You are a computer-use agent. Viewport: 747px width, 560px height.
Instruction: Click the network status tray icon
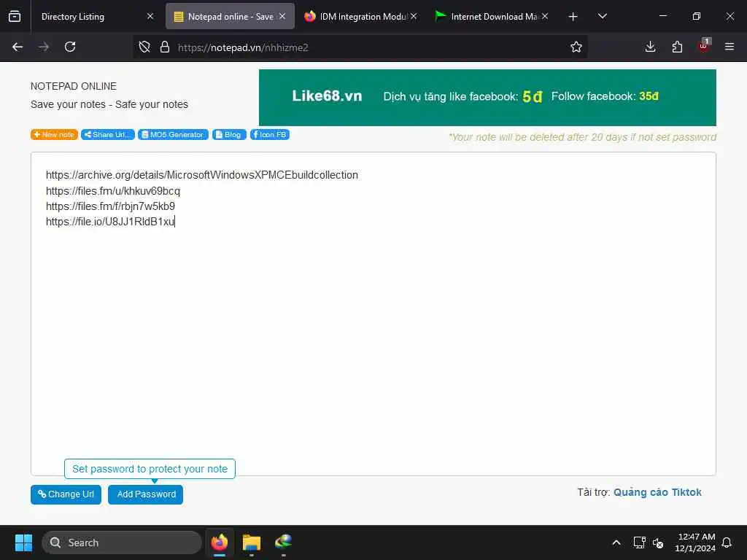click(x=639, y=542)
